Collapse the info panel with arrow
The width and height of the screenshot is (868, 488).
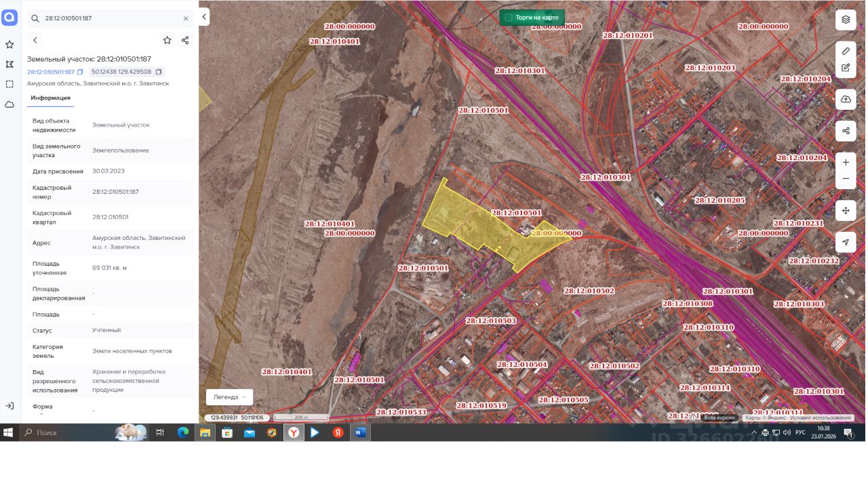(204, 17)
